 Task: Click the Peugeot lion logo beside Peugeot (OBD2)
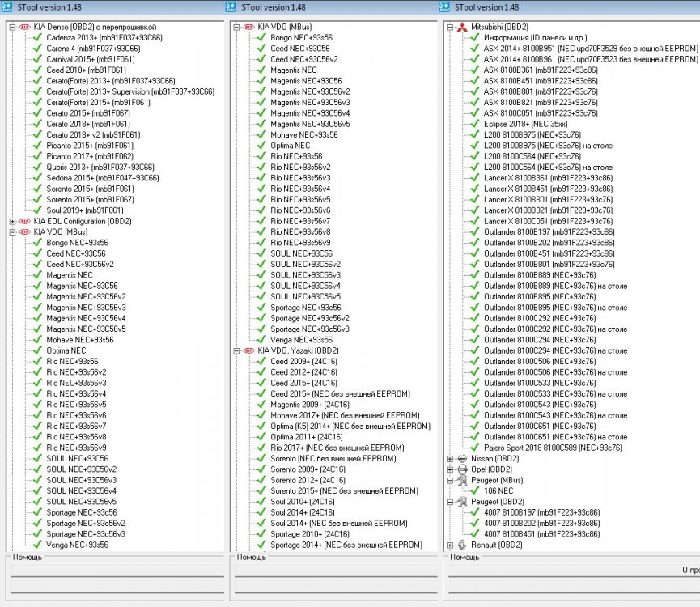(462, 502)
